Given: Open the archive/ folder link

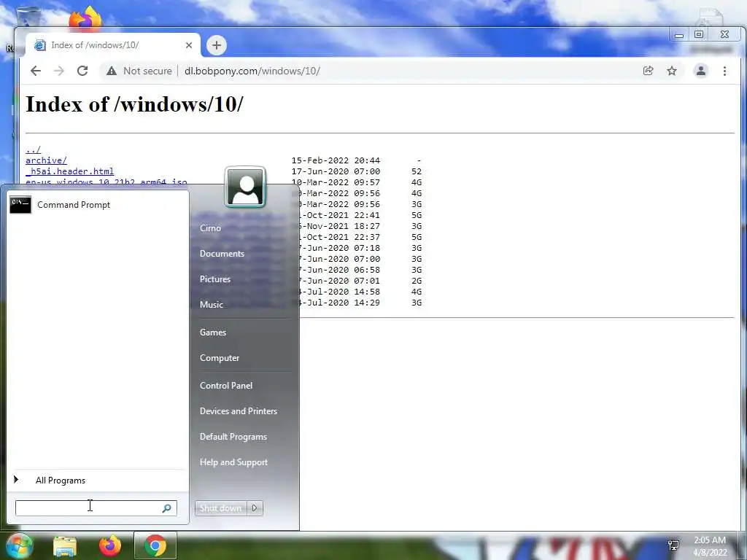Looking at the screenshot, I should click(46, 160).
